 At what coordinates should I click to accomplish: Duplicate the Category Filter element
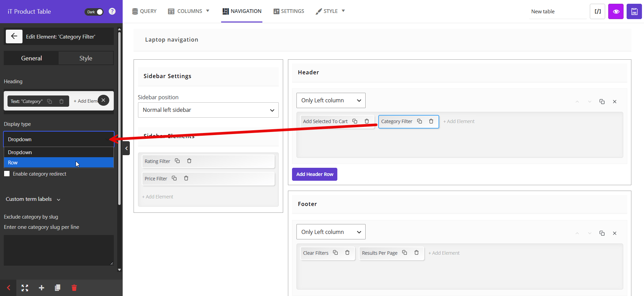click(x=419, y=121)
